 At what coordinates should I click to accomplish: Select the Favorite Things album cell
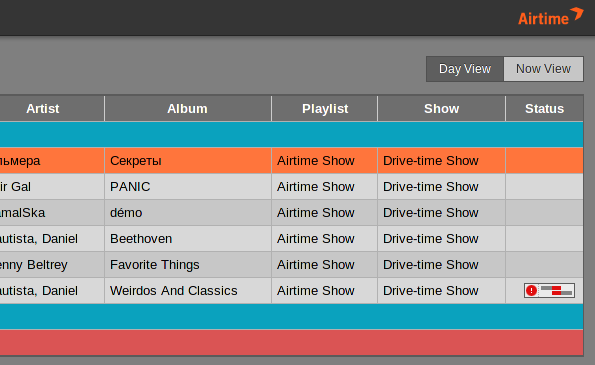188,265
